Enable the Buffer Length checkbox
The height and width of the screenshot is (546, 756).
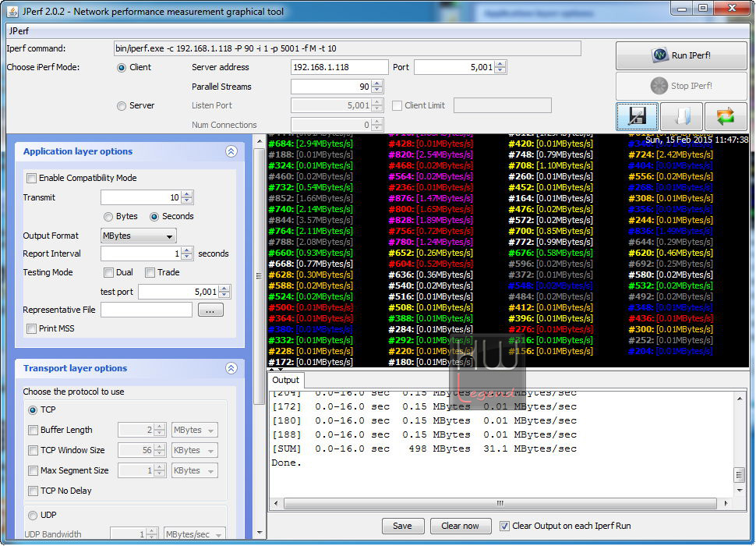[34, 431]
